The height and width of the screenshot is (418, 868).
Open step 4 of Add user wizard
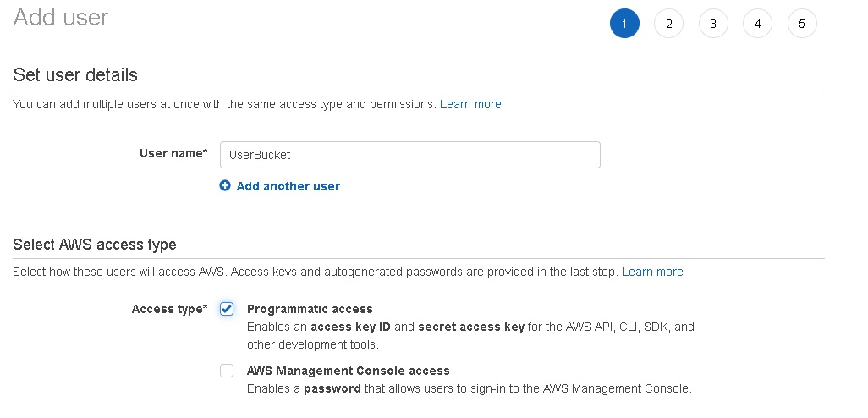click(757, 24)
